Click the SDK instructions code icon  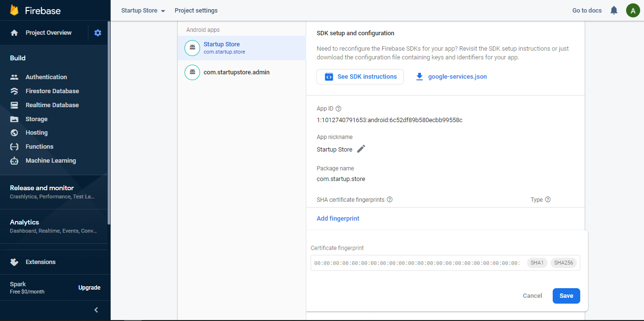coord(329,76)
